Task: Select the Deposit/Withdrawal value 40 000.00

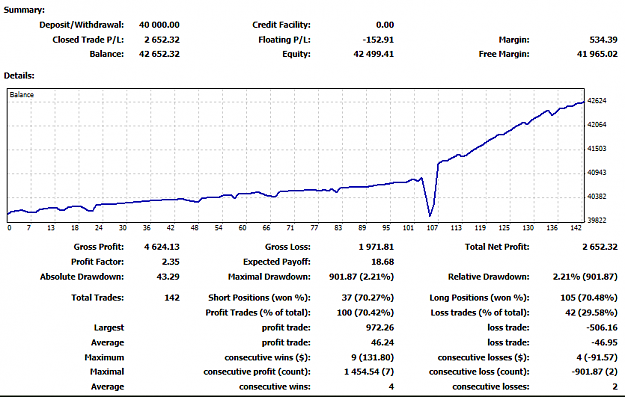Action: [159, 25]
